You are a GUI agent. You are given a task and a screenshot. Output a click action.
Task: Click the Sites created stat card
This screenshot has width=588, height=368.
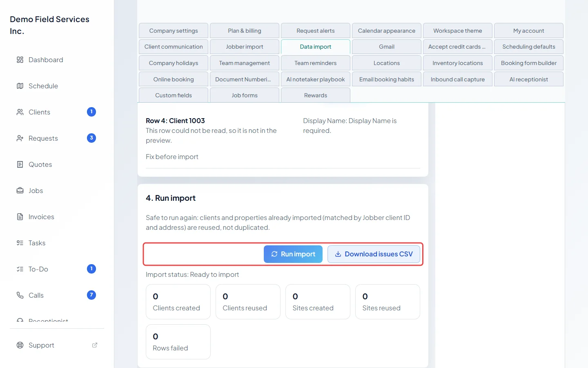point(318,302)
